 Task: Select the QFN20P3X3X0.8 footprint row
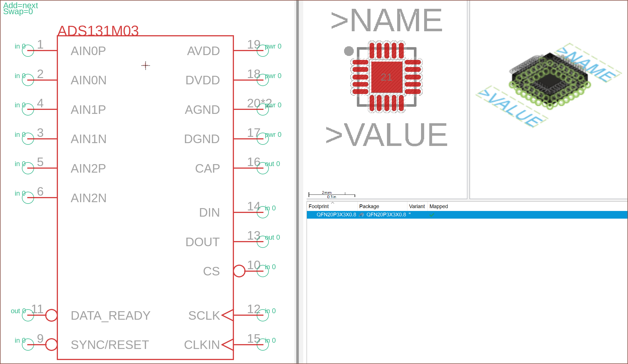click(336, 215)
